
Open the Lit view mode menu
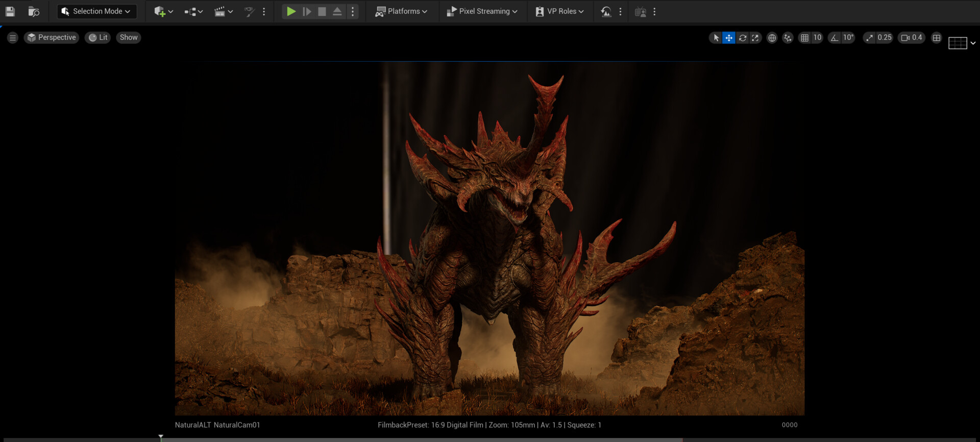(98, 37)
